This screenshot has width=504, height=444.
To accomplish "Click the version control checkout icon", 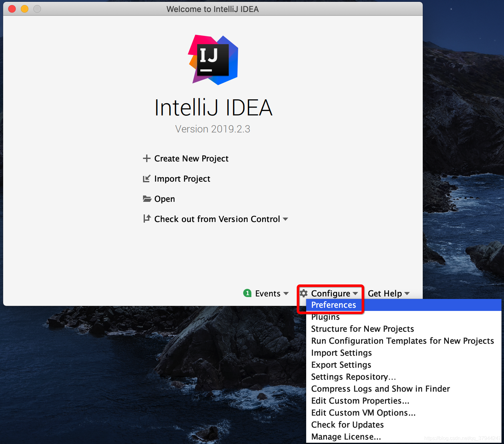I will point(147,219).
